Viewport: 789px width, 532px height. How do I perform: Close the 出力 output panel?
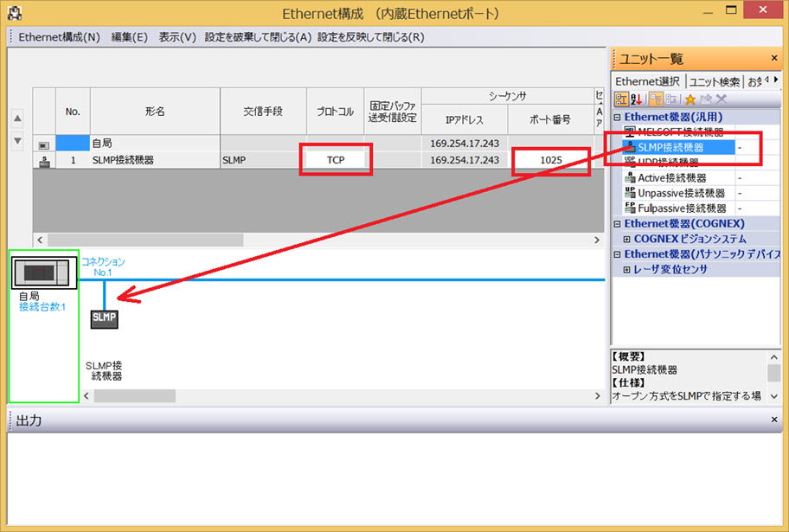pos(774,420)
